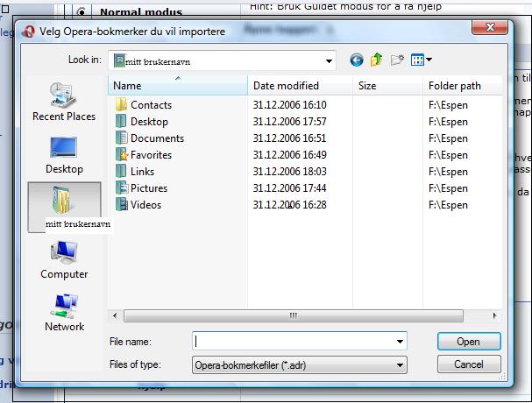Click the horizontal scrollbar thumb
Viewport: 532px width, 403px height.
pyautogui.click(x=294, y=315)
